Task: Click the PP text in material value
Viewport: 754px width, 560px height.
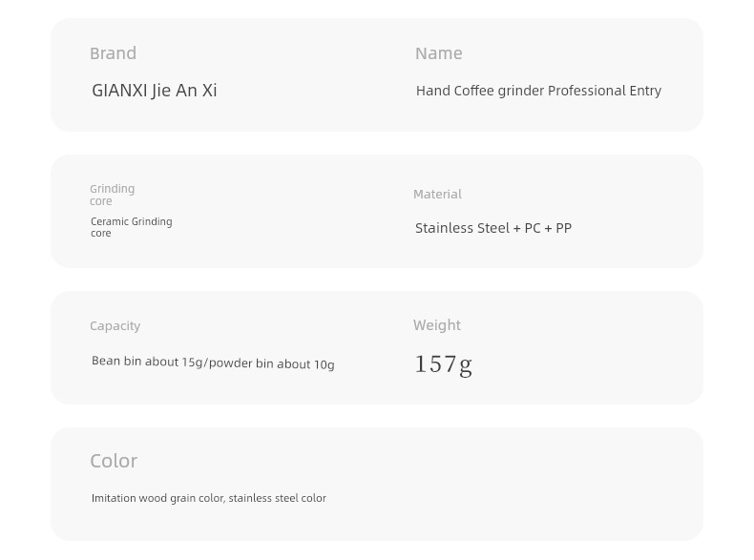Action: 563,228
